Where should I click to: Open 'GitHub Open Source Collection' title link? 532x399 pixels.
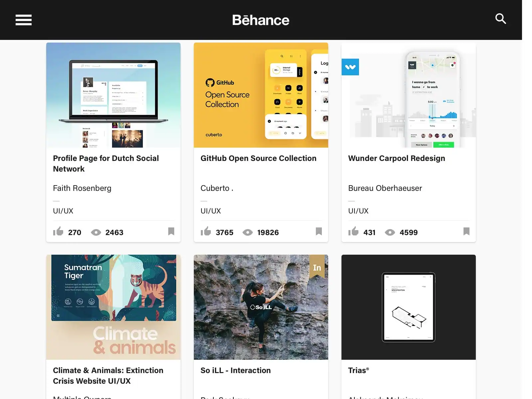coord(258,158)
